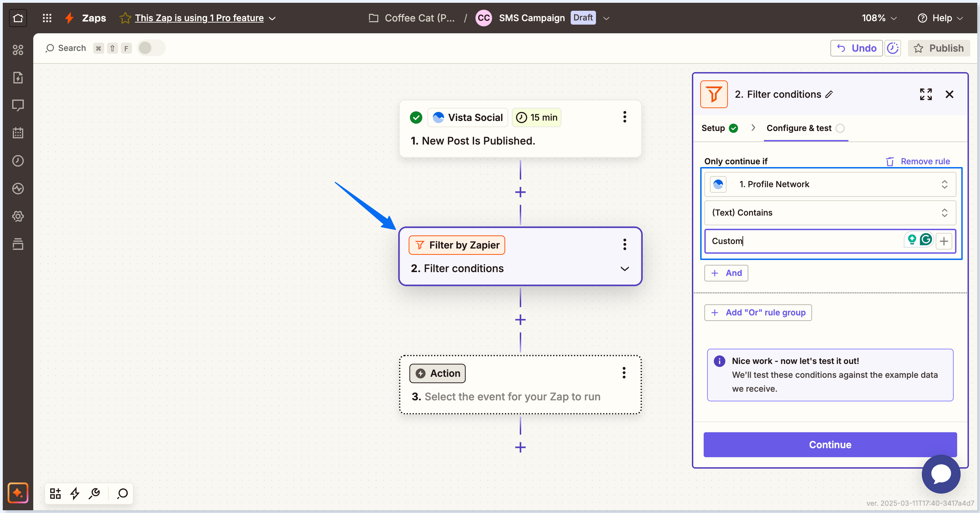The image size is (980, 513).
Task: Open Action step three-dot menu
Action: (x=624, y=373)
